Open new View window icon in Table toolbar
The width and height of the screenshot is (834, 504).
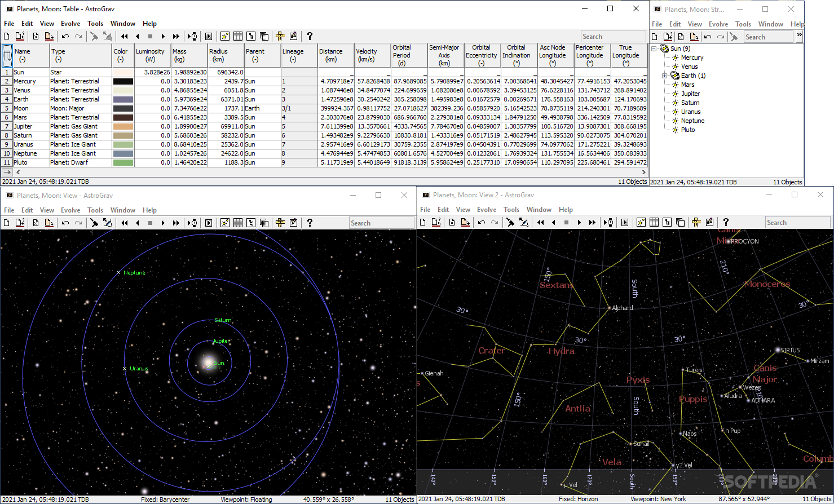point(225,36)
